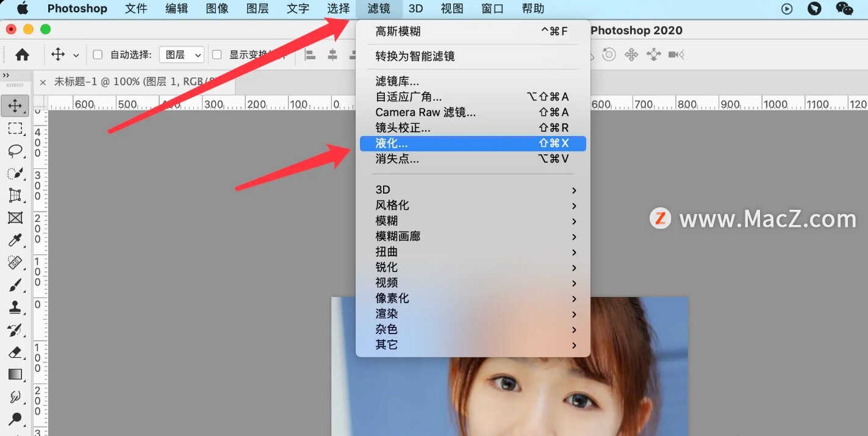Open the 编辑 menu

[176, 9]
